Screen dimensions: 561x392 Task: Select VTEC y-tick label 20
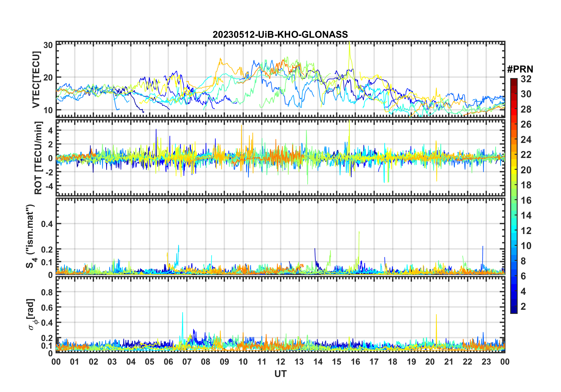click(48, 78)
